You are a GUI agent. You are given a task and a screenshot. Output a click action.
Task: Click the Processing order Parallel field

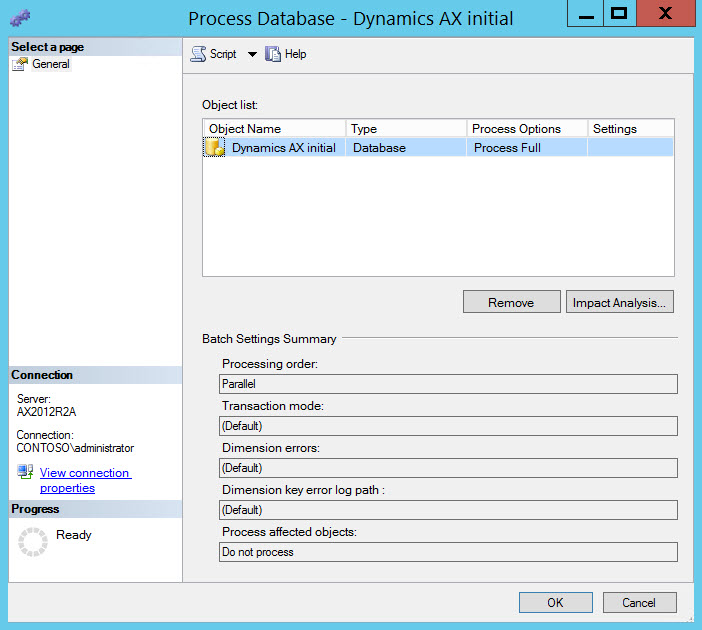tap(448, 384)
